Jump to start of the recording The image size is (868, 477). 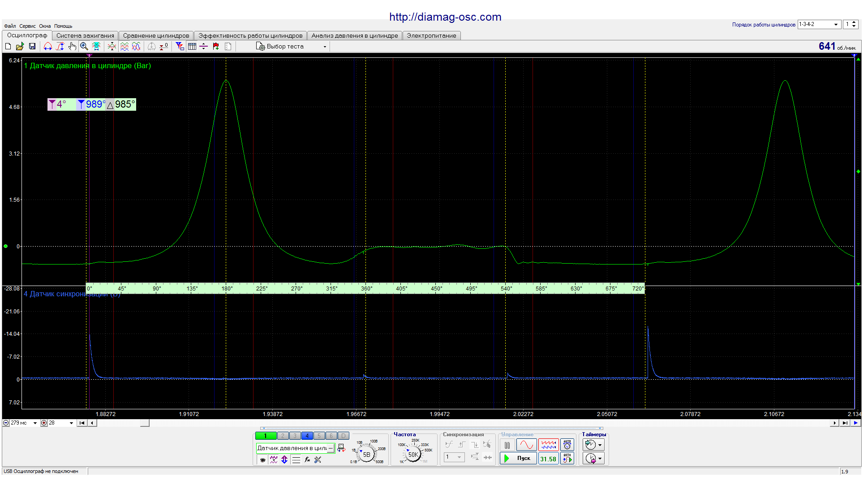[x=82, y=423]
